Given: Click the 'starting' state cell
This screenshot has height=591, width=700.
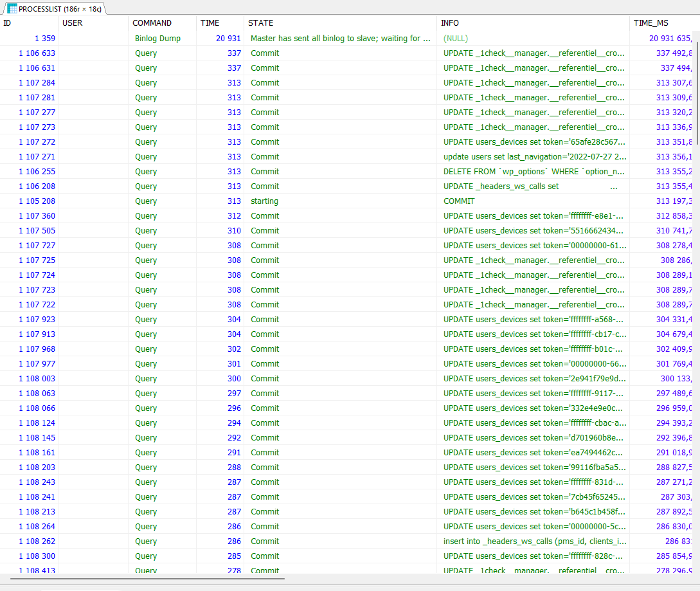Looking at the screenshot, I should (264, 201).
